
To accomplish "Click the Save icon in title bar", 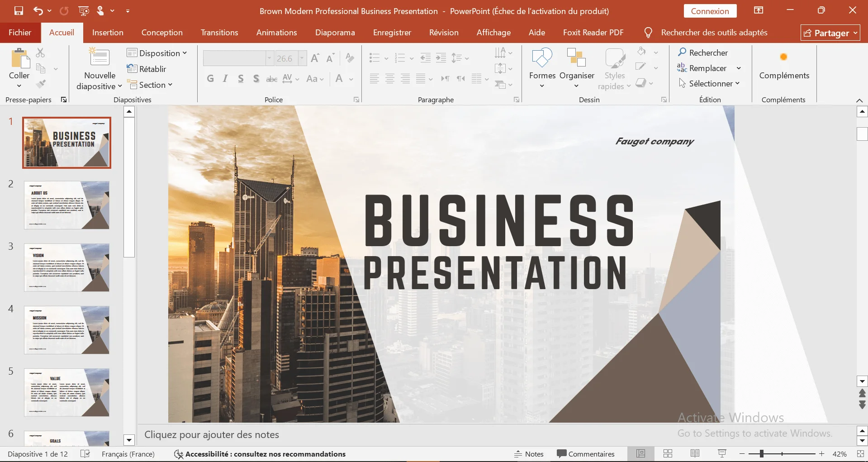I will pos(19,11).
